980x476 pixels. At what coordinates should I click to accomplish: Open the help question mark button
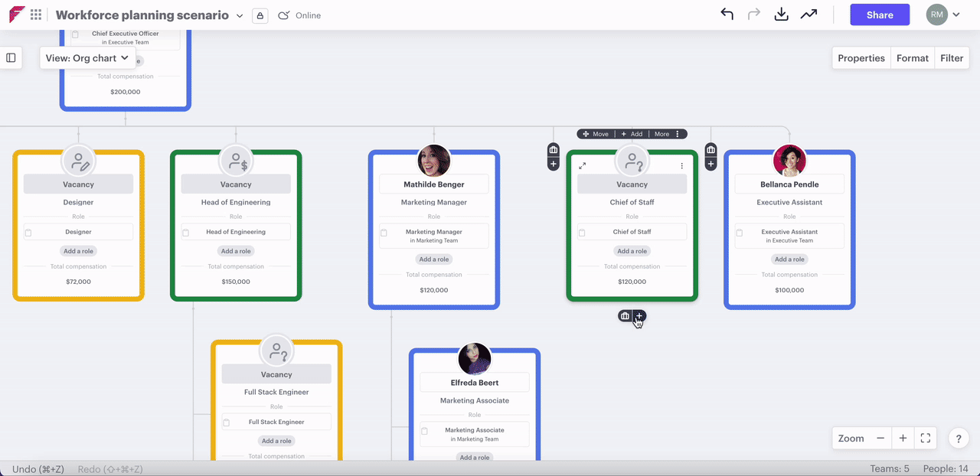(x=959, y=439)
